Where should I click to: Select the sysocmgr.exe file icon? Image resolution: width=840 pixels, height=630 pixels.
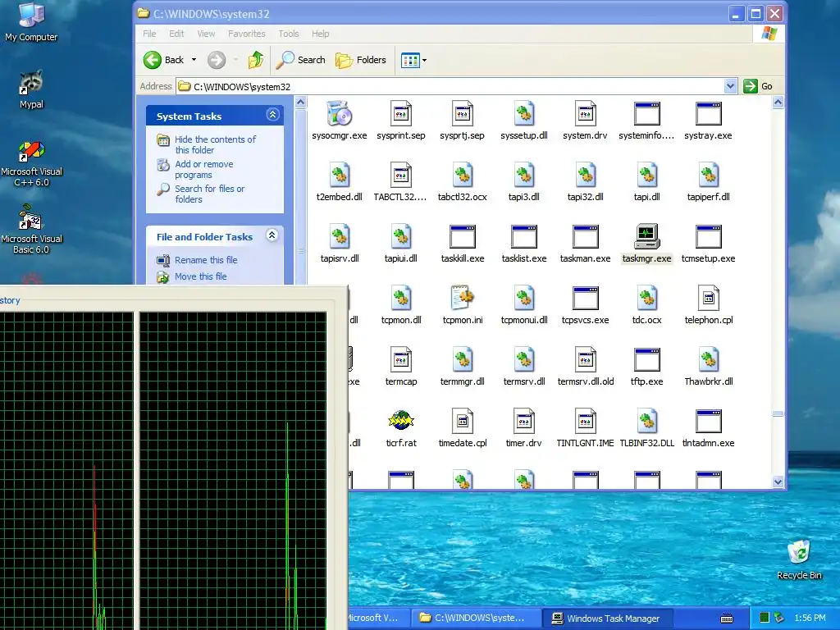coord(339,113)
